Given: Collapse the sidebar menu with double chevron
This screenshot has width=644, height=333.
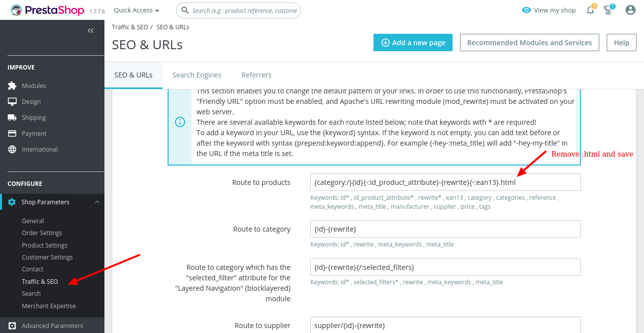Looking at the screenshot, I should click(x=91, y=31).
